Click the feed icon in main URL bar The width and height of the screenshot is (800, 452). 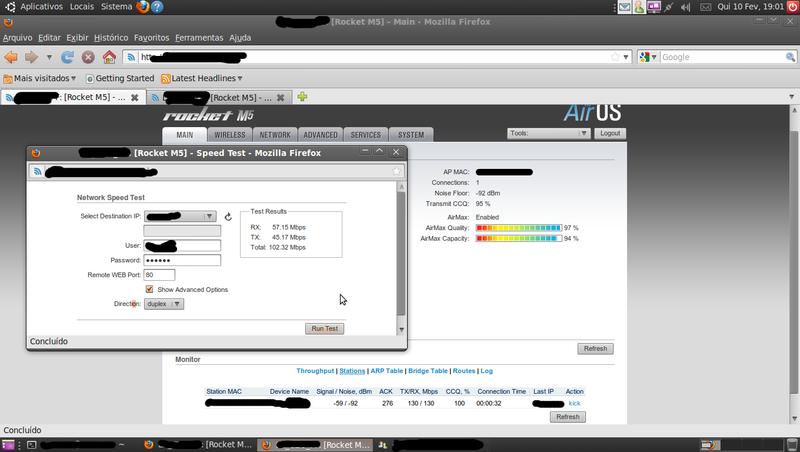pos(131,57)
